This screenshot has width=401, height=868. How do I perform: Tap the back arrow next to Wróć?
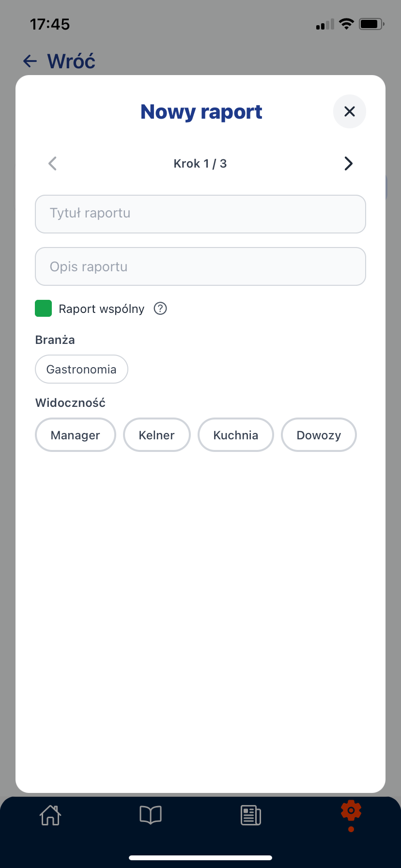click(x=30, y=61)
